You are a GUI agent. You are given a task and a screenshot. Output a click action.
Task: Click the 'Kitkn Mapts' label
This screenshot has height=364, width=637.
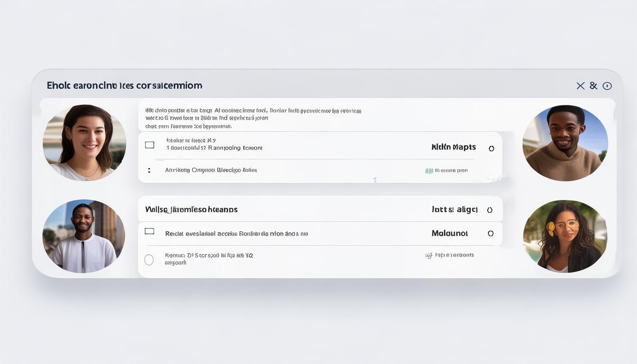click(454, 147)
